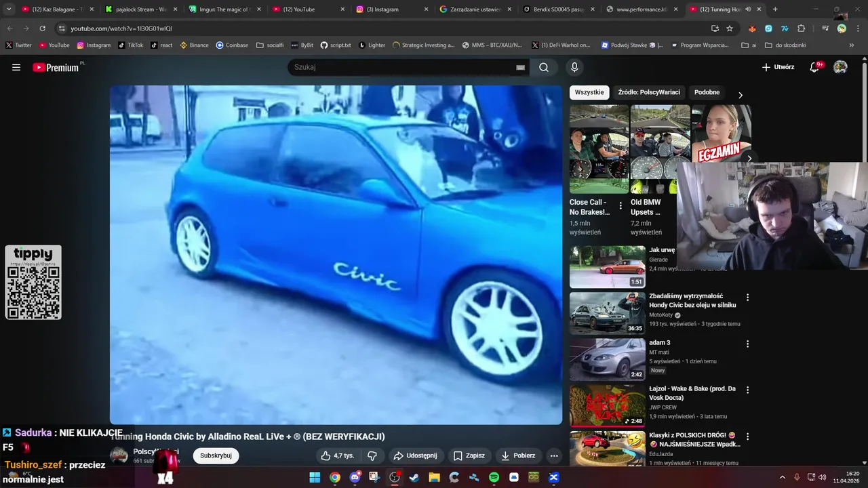Open more actions ellipsis below the video

point(554,455)
